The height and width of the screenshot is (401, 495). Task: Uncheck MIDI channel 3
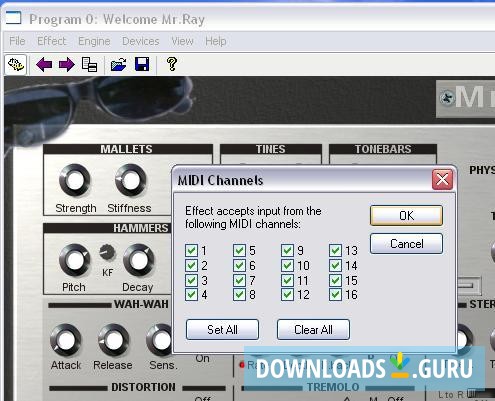click(191, 280)
